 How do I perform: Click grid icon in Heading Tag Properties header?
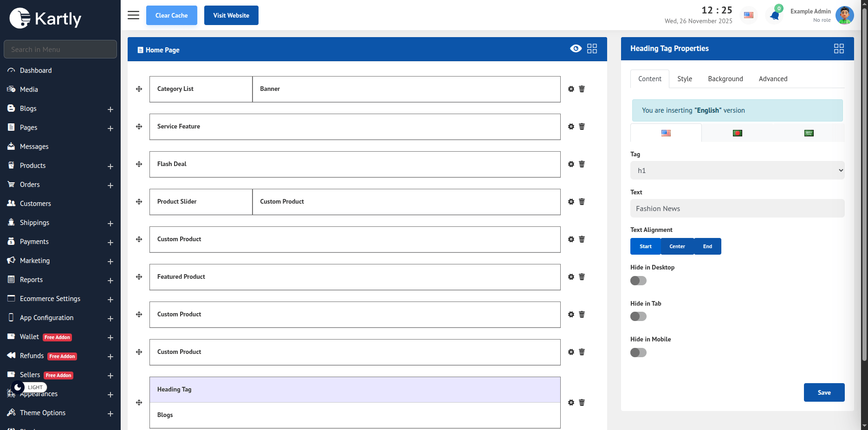838,49
